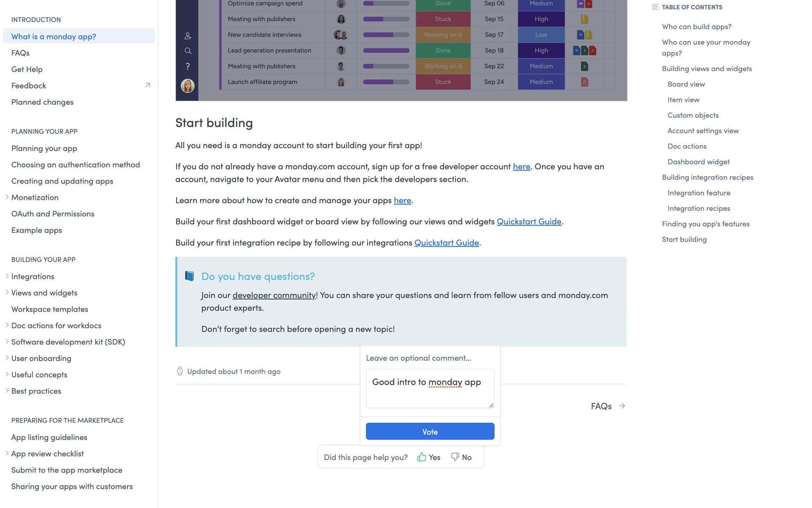Click the search magnifier icon in screenshot
The image size is (812, 508).
click(188, 51)
